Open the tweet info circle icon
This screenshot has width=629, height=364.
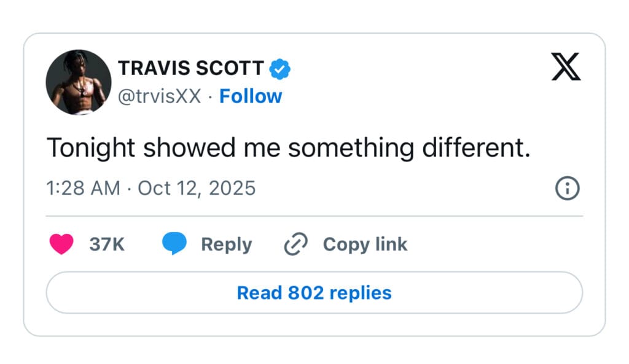coord(567,188)
